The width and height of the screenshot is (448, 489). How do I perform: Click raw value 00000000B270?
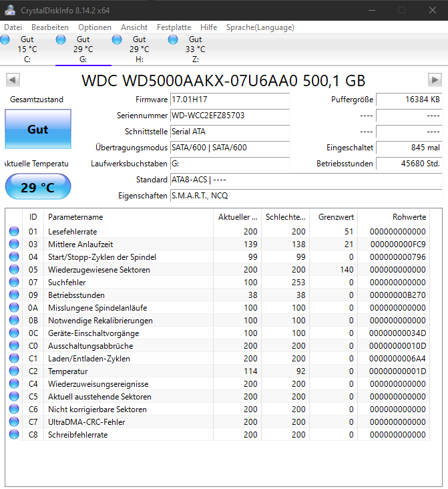click(x=398, y=295)
